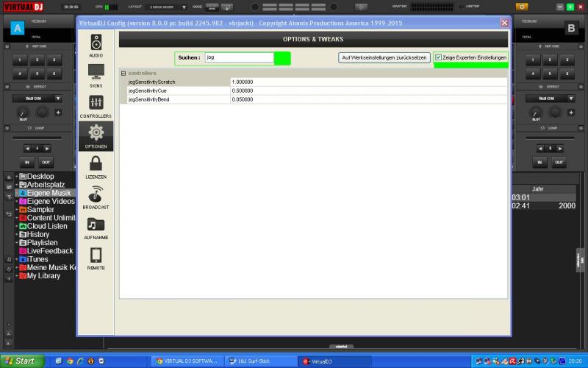The width and height of the screenshot is (588, 368).
Task: Open the layout mixer dropdown
Action: pyautogui.click(x=184, y=7)
